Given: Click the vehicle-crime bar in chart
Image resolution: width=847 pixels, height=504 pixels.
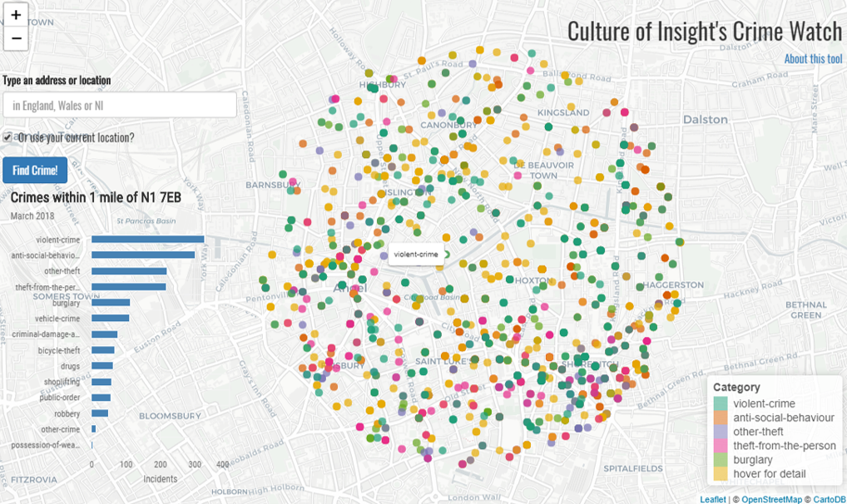Looking at the screenshot, I should tap(110, 319).
